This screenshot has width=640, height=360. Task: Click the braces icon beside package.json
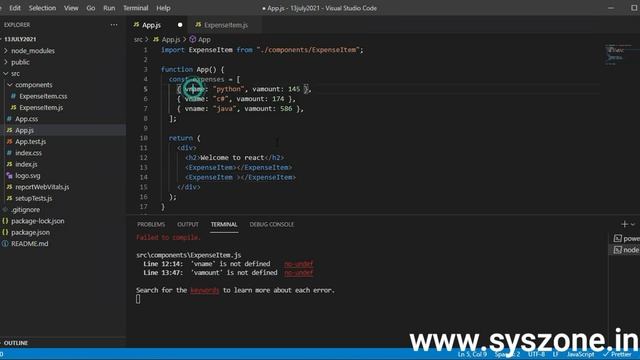click(x=5, y=232)
